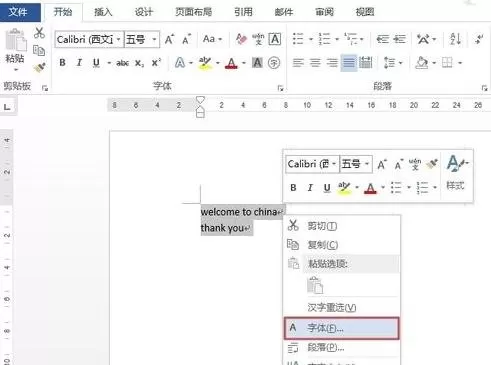Click the distributed alignment icon
The image size is (491, 365).
[366, 63]
